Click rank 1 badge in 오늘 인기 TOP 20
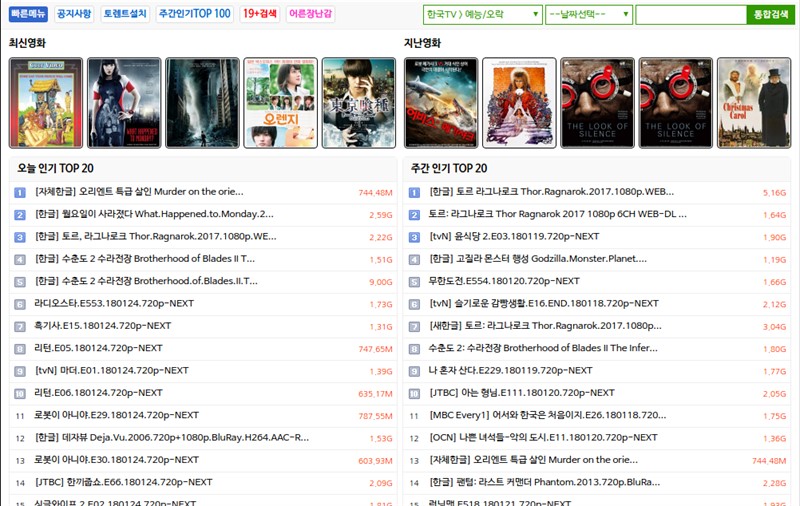Screen dimensions: 800x506 pos(20,193)
